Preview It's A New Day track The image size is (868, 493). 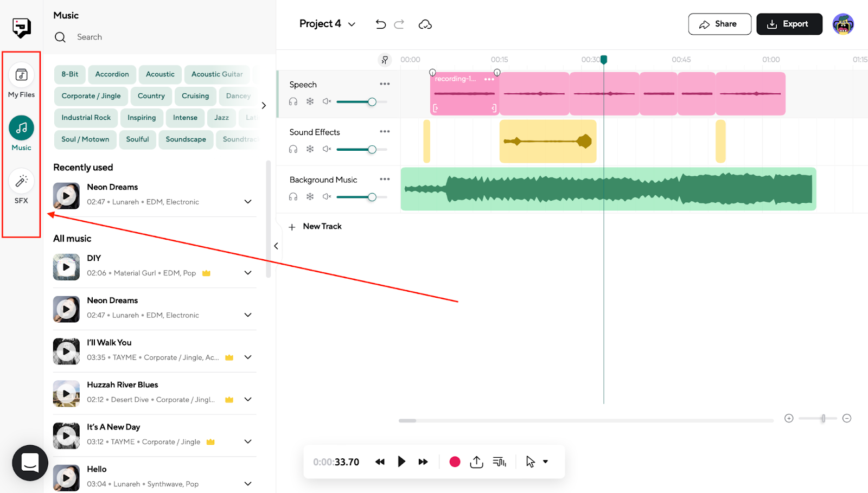[66, 436]
